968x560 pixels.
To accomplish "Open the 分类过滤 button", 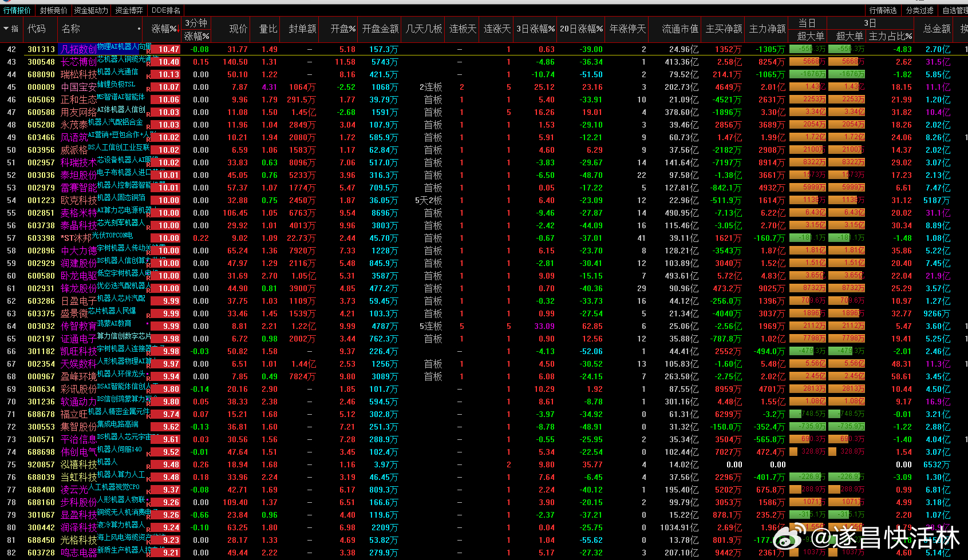I will tap(920, 10).
